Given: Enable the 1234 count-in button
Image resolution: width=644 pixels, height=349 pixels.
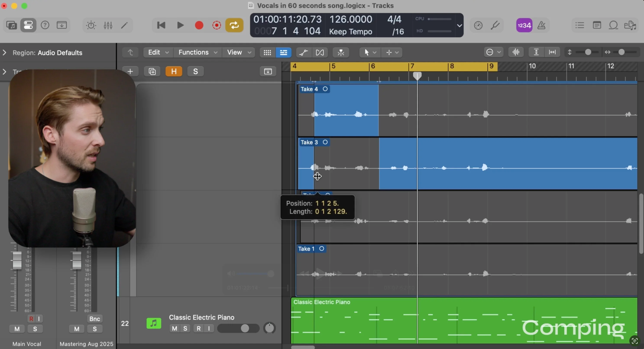Looking at the screenshot, I should click(x=524, y=25).
